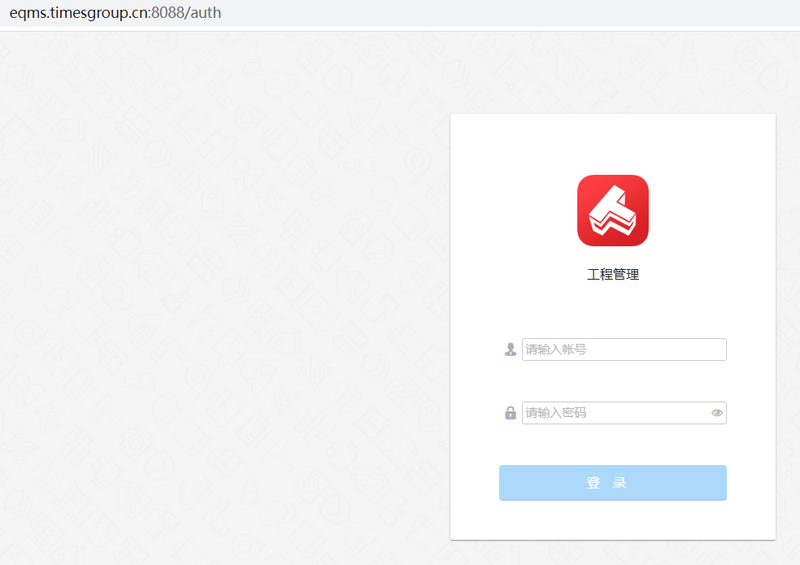The height and width of the screenshot is (565, 800).
Task: Click the red app logo
Action: [613, 210]
